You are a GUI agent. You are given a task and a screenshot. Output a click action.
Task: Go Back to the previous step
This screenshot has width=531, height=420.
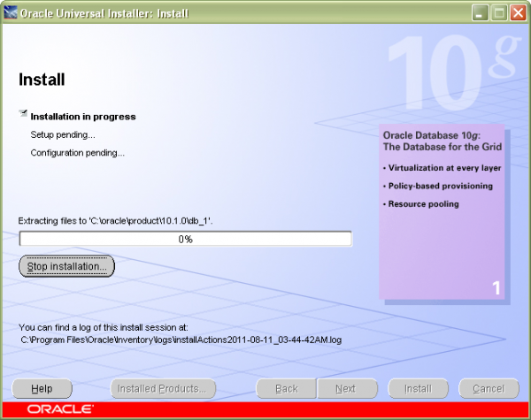[287, 388]
